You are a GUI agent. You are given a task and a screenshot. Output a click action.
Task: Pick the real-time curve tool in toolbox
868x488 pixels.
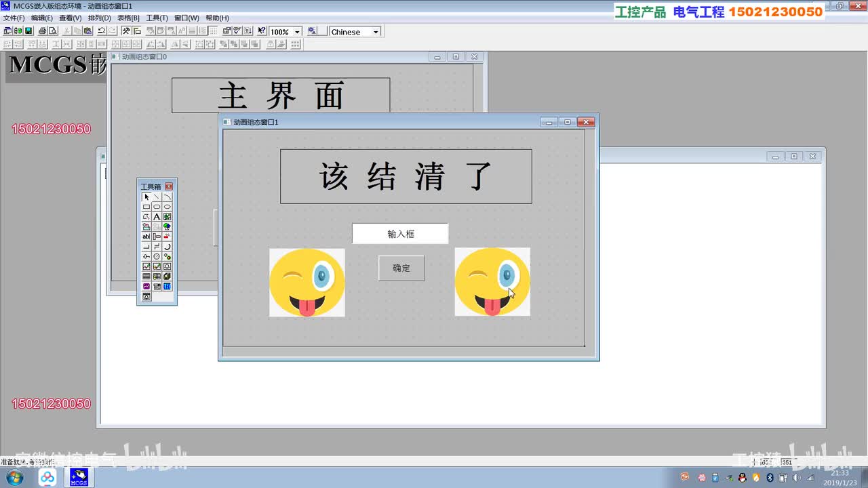tap(146, 266)
